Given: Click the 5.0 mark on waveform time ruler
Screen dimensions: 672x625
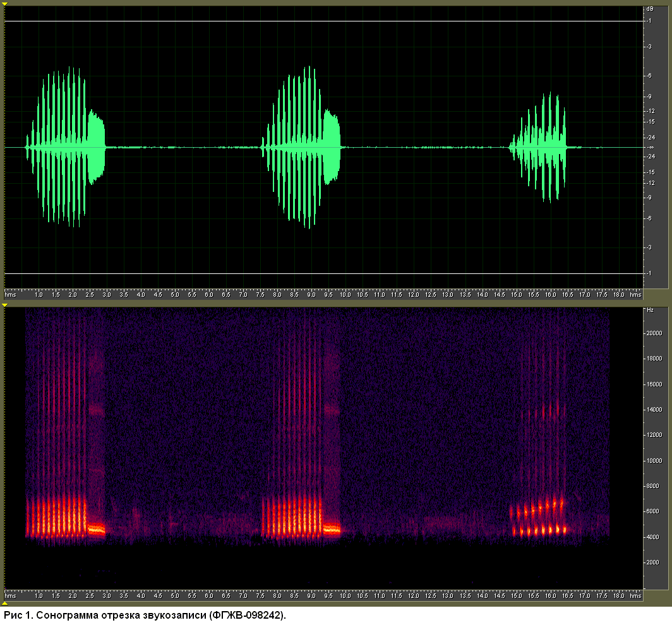Looking at the screenshot, I should click(x=175, y=295).
